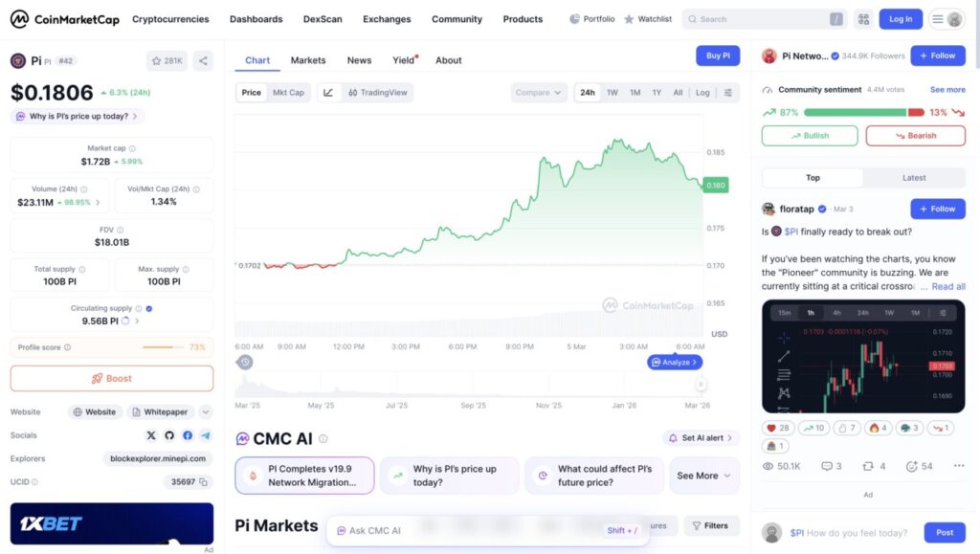This screenshot has width=980, height=554.
Task: Click the chart range slider handle
Action: click(x=701, y=384)
